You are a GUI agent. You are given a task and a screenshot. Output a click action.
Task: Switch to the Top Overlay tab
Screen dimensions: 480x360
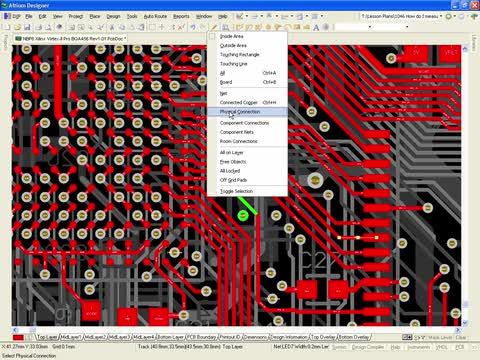coord(323,337)
